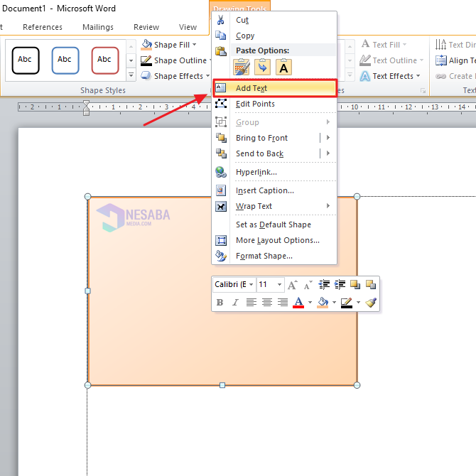Choose the Merge Formatting paste option
This screenshot has height=476, width=476.
263,67
